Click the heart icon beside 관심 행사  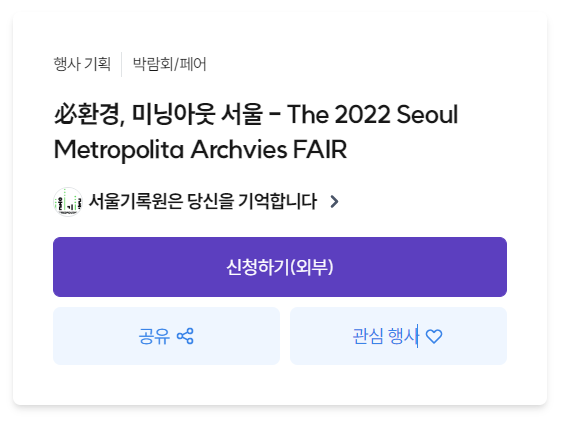click(434, 336)
